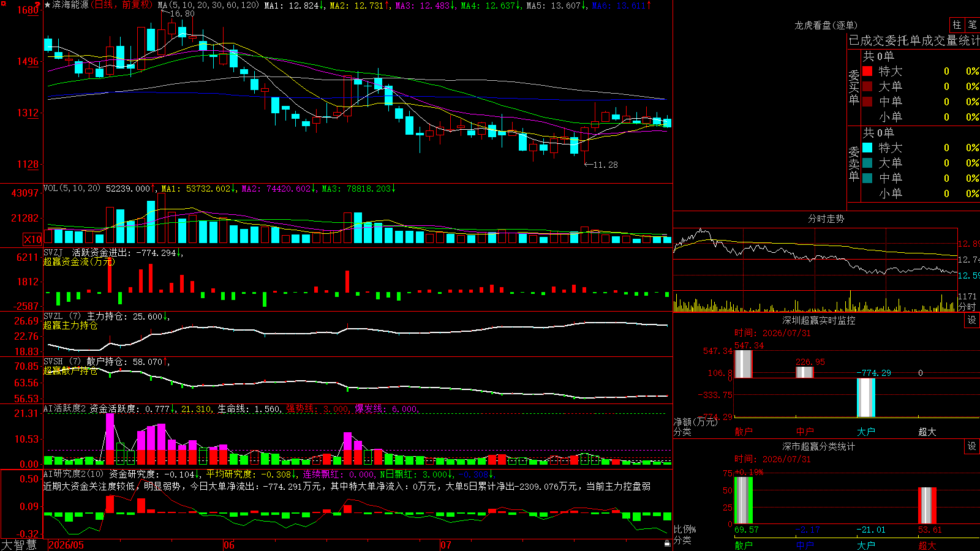
Task: Click the 大智慧 logo at bottom-left
Action: click(20, 545)
